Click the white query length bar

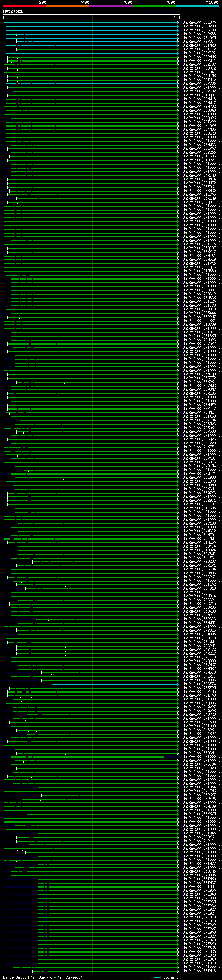[92, 14]
